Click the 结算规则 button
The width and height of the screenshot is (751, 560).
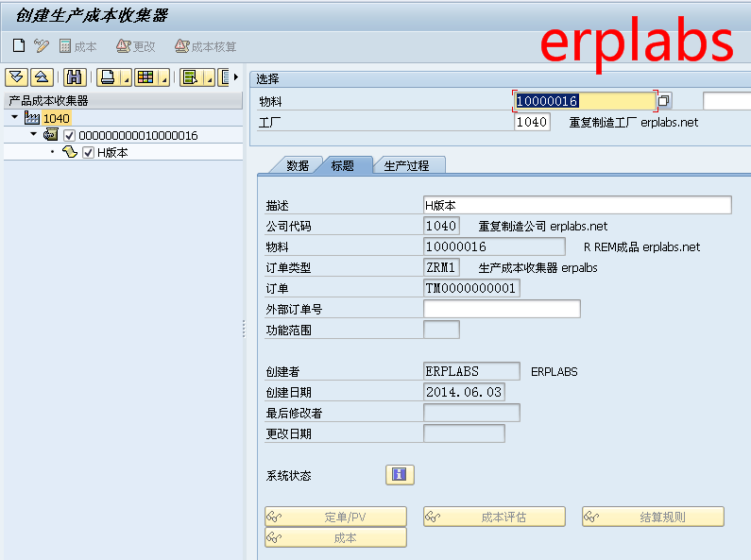pos(653,517)
